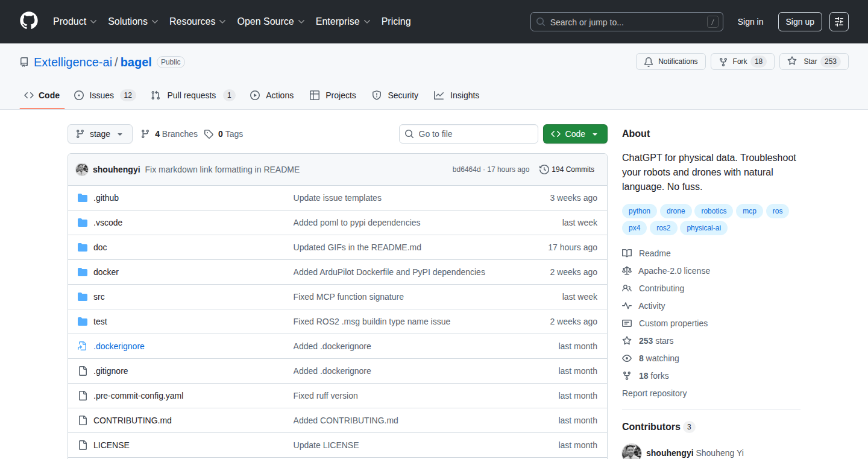Expand the Product menu
868x459 pixels.
pyautogui.click(x=75, y=22)
